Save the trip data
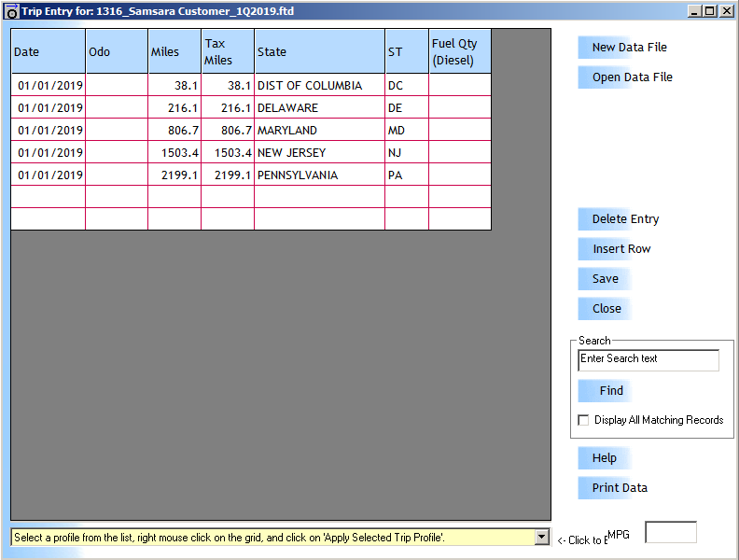This screenshot has height=560, width=739. tap(606, 278)
